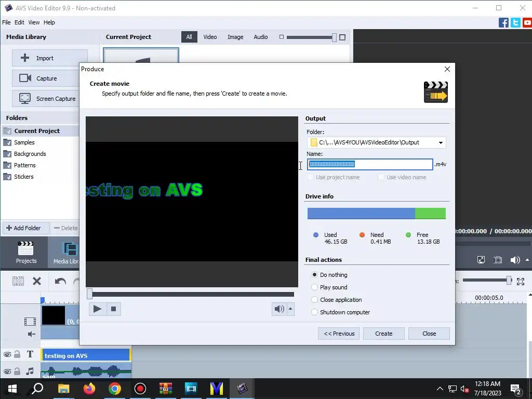Open Chrome from the taskbar
The height and width of the screenshot is (399, 532).
[x=115, y=388]
